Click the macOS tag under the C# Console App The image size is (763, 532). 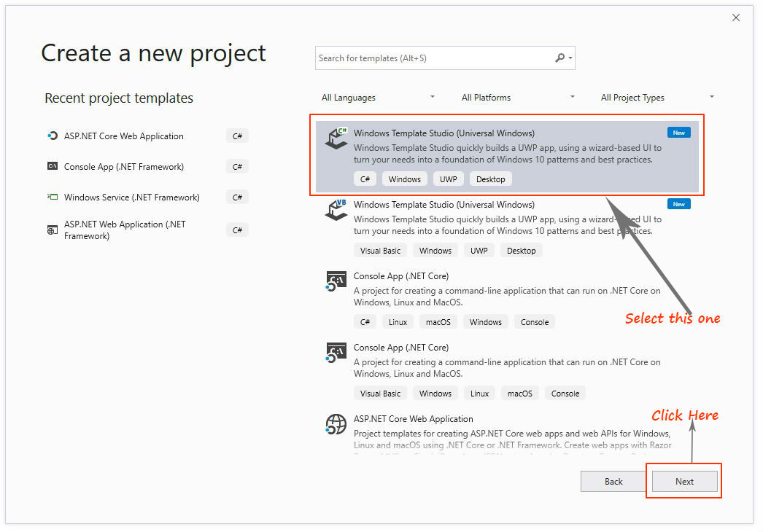438,322
